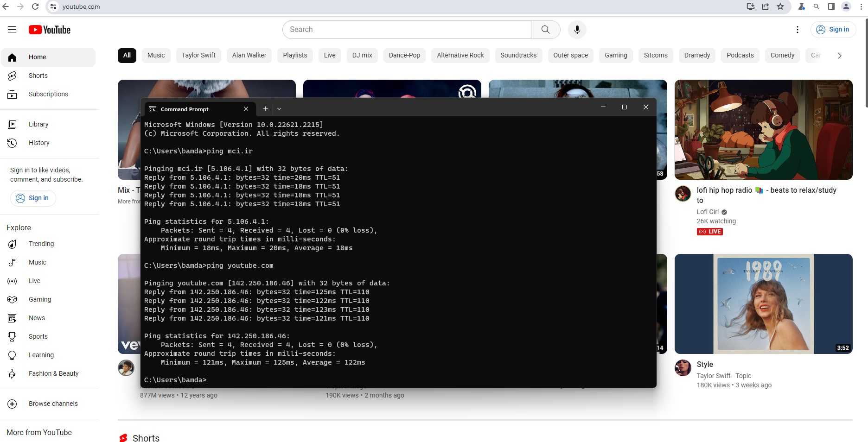Select the Soundtracks filter chip
The height and width of the screenshot is (442, 868).
pos(518,55)
